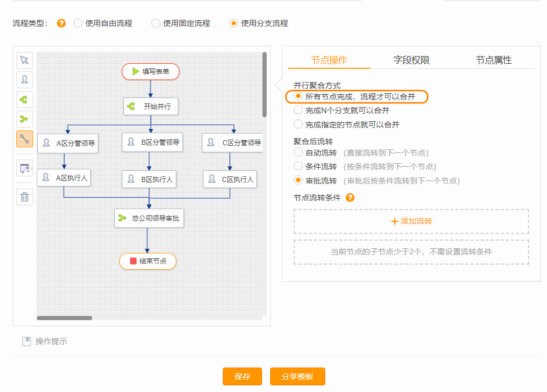Image resolution: width=547 pixels, height=392 pixels.
Task: Switch to 节点操作 tab
Action: pos(329,60)
